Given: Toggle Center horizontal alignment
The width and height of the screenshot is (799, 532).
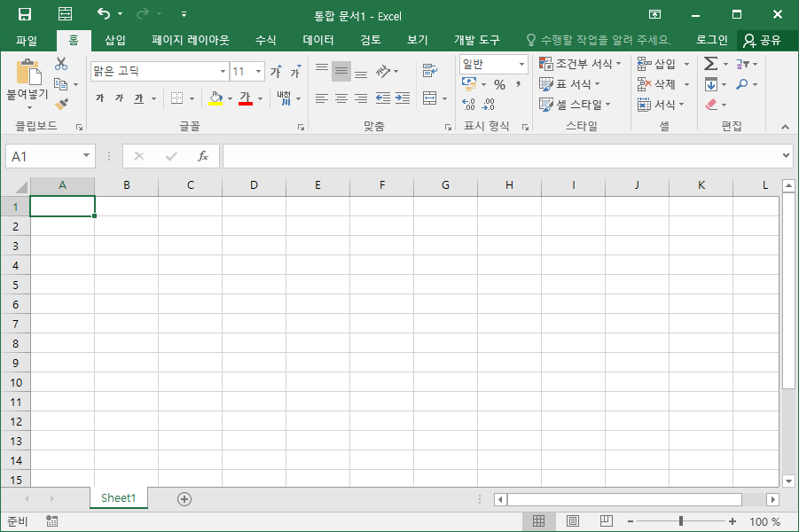Looking at the screenshot, I should click(x=341, y=98).
